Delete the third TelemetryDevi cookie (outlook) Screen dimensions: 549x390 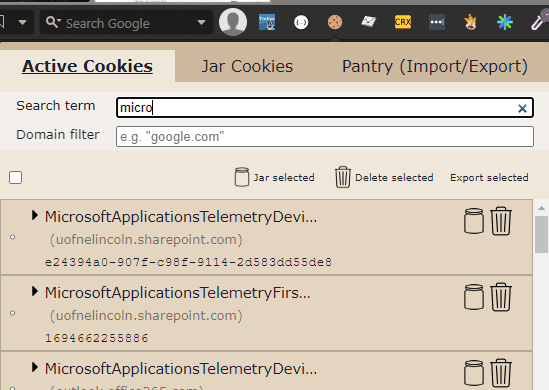click(x=501, y=373)
